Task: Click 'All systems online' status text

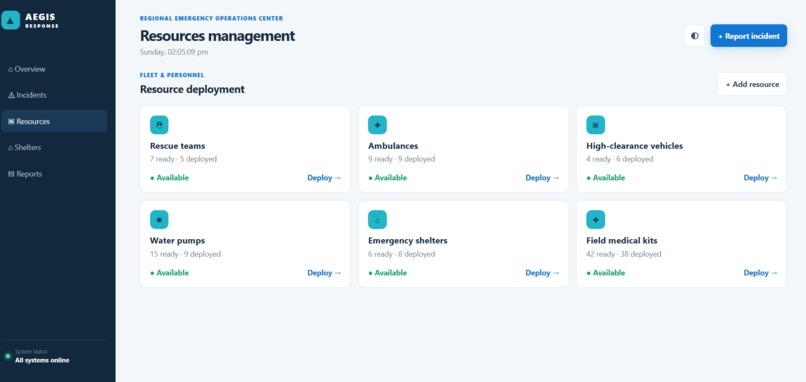Action: point(42,360)
